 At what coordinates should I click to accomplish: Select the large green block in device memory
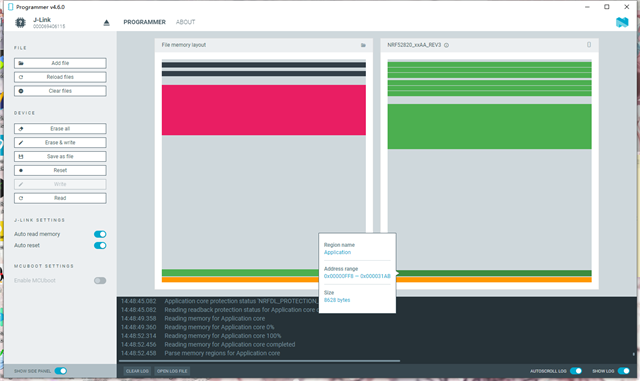tap(489, 126)
